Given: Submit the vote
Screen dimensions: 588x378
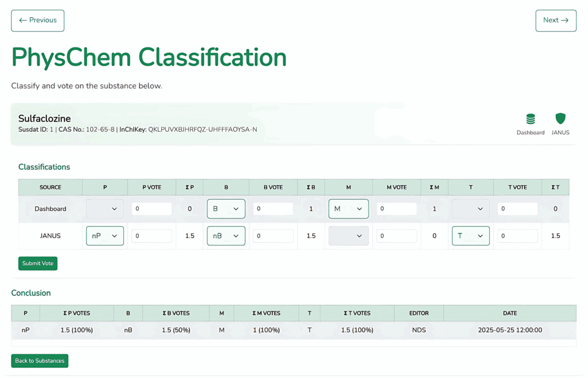Looking at the screenshot, I should click(38, 263).
